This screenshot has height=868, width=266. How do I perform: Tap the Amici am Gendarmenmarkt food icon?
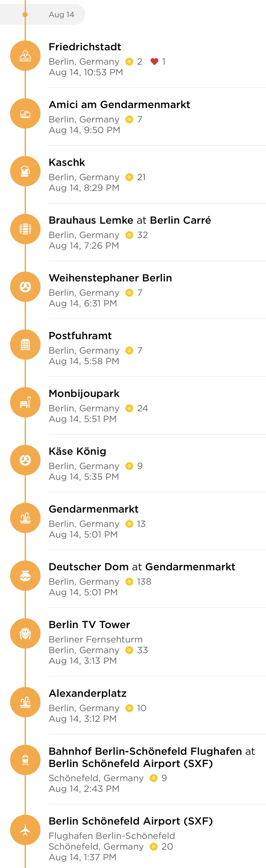(25, 114)
